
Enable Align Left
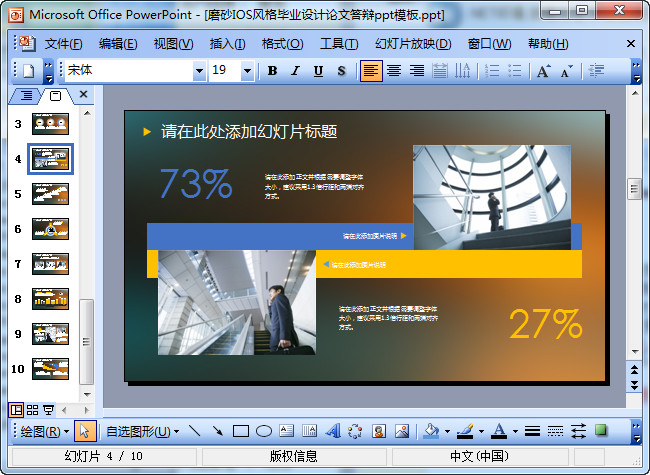371,71
